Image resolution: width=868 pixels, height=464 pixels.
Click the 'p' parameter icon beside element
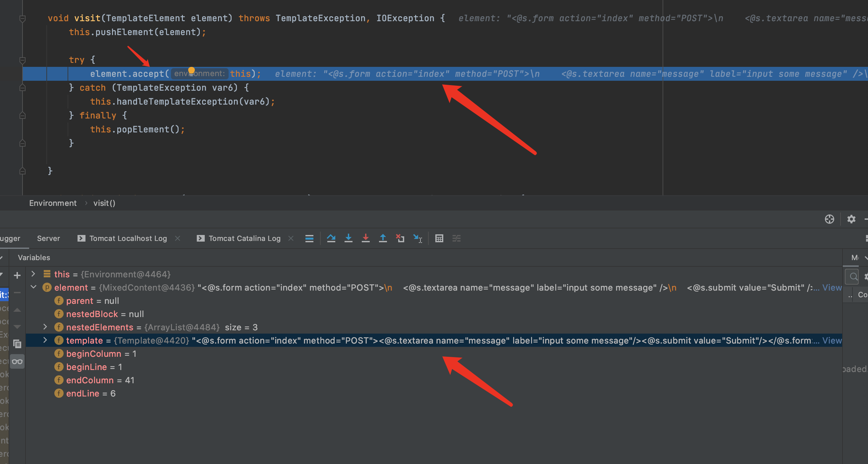47,288
